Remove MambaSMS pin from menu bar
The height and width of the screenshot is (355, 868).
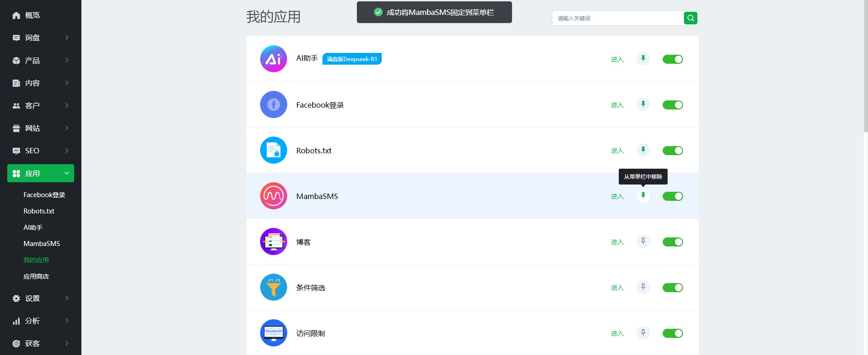click(643, 196)
